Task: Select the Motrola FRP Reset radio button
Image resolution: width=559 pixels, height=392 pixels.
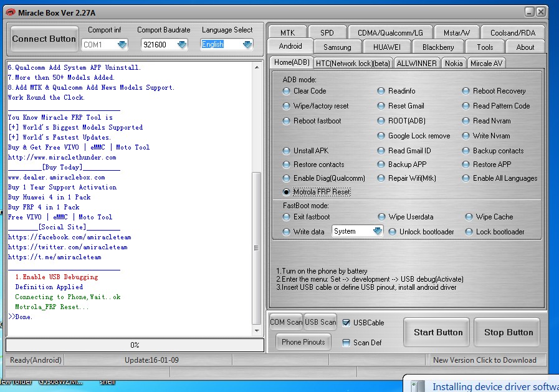Action: (286, 192)
